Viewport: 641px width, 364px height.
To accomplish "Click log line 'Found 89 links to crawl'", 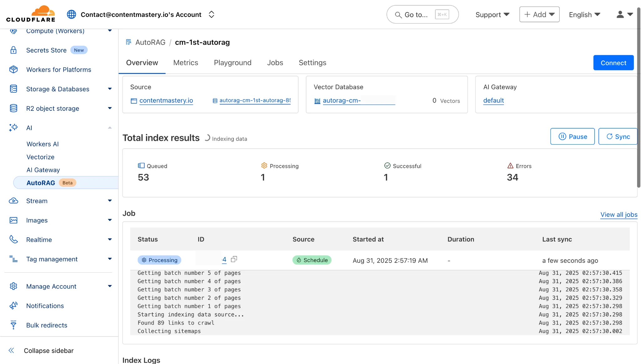I will tap(176, 323).
